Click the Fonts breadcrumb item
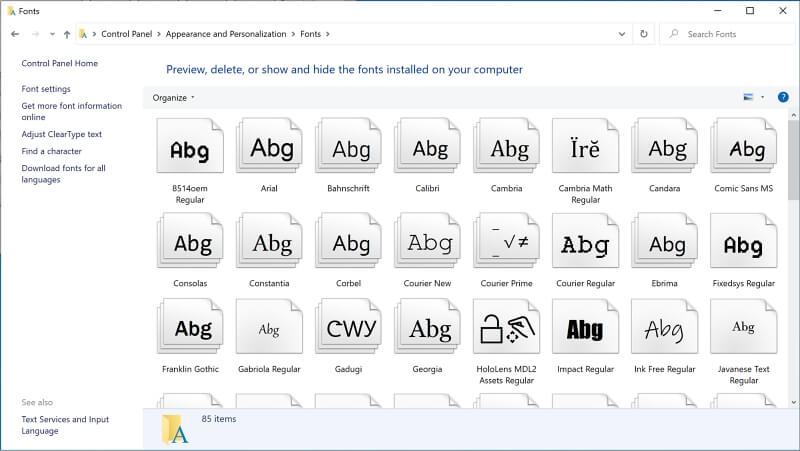800x451 pixels. 310,34
